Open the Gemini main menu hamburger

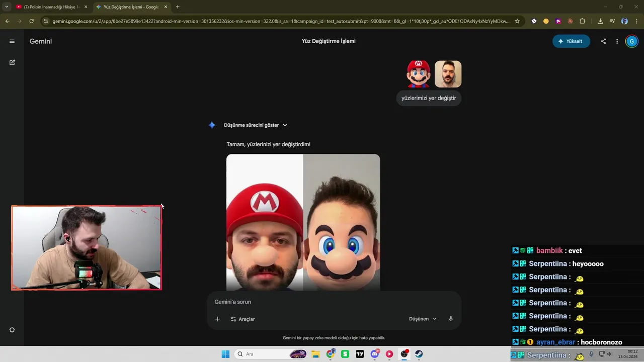12,41
